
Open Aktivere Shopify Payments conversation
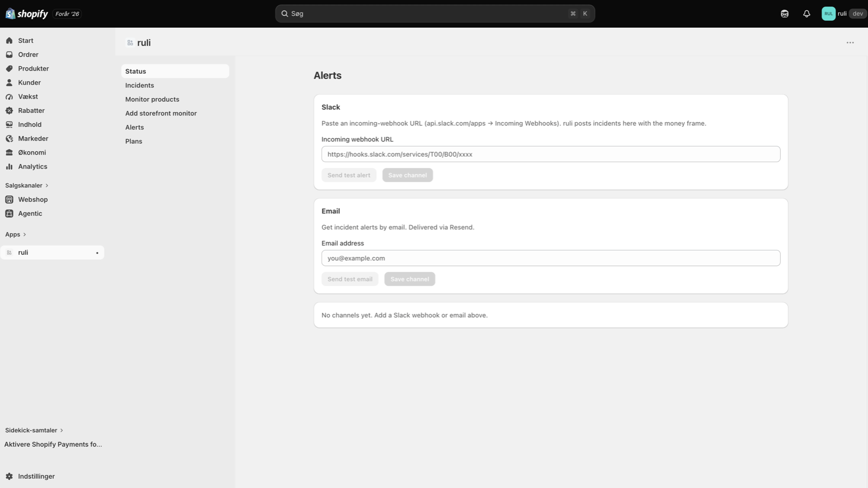[53, 445]
